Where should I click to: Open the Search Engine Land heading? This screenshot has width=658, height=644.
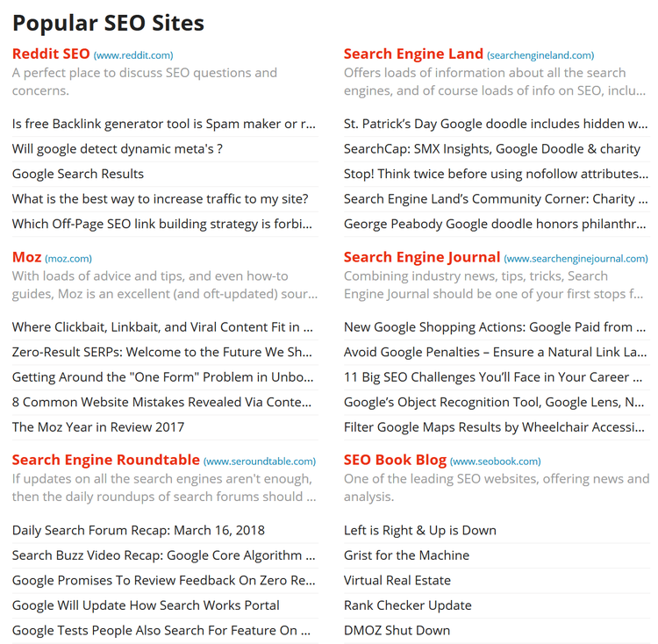coord(413,54)
